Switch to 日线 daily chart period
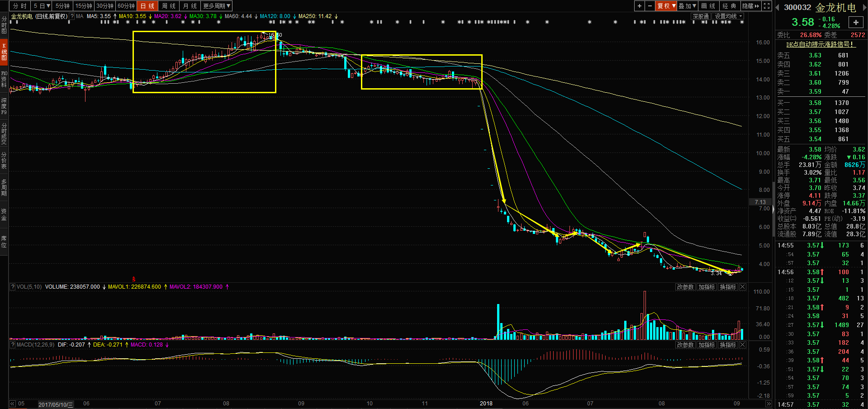Viewport: 868px width, 409px height. 147,6
